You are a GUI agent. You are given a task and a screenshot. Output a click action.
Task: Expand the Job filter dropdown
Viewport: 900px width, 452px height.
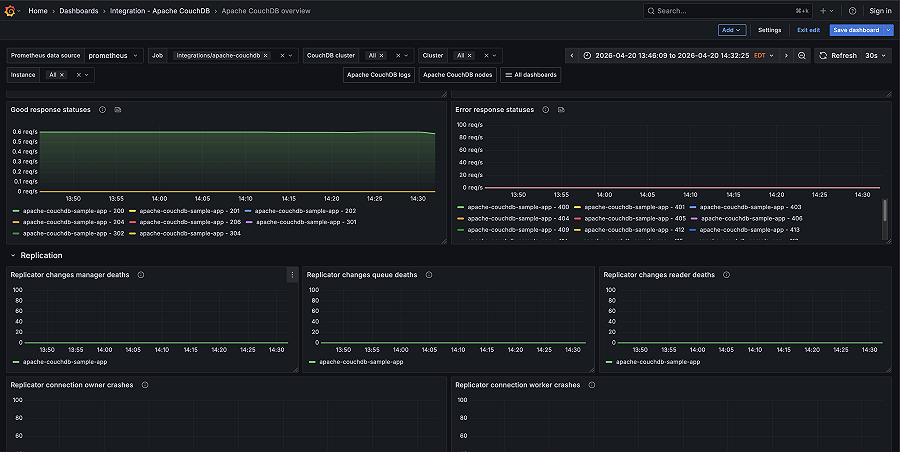coord(290,56)
